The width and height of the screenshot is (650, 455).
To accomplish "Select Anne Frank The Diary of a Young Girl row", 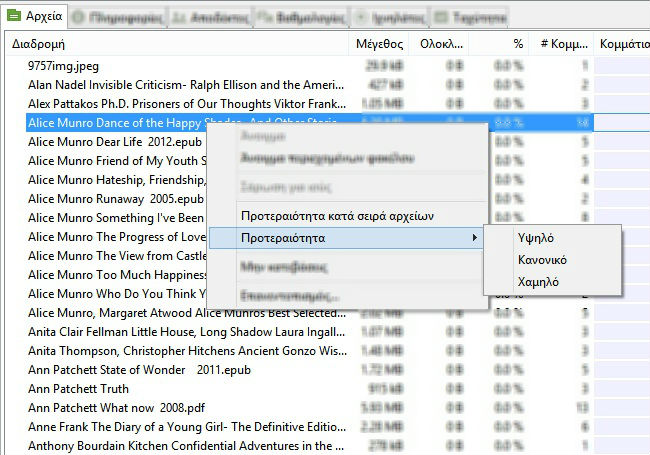I will [187, 427].
